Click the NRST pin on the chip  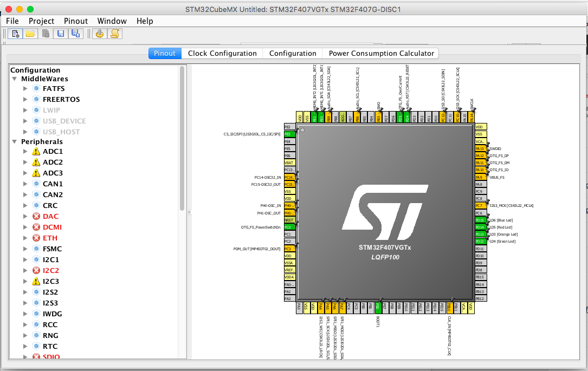289,220
